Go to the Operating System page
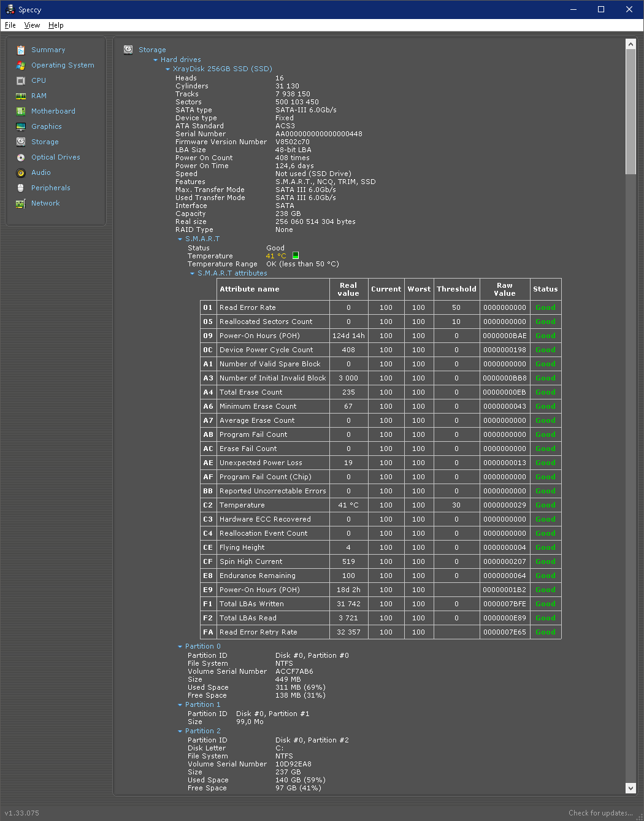The height and width of the screenshot is (821, 644). pyautogui.click(x=63, y=65)
